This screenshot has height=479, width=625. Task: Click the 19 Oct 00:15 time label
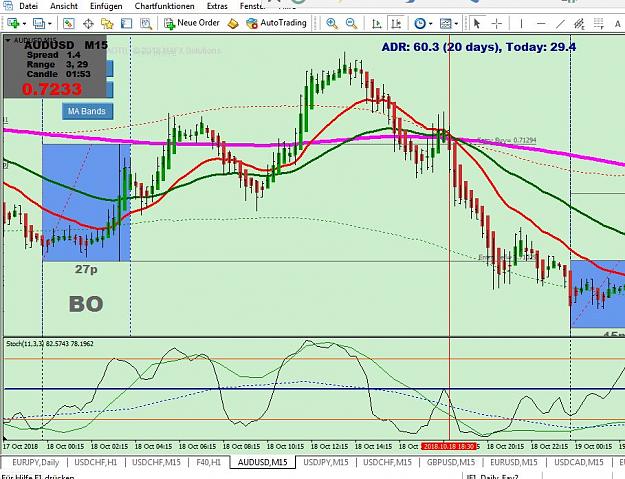(593, 446)
